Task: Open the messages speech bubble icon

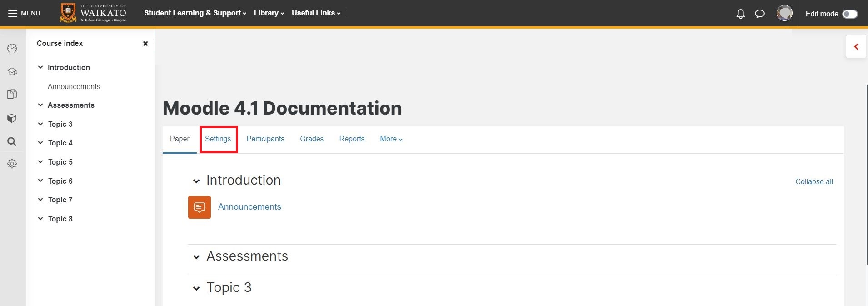Action: point(760,14)
